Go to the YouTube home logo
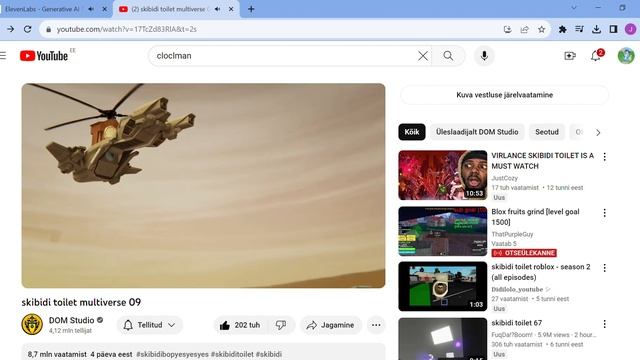640x360 pixels. coord(44,56)
